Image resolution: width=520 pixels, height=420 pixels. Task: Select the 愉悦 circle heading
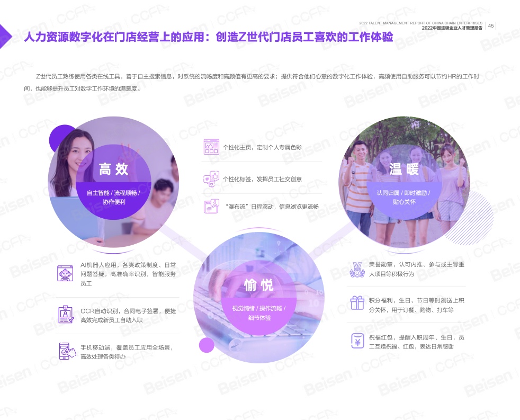[x=259, y=285]
